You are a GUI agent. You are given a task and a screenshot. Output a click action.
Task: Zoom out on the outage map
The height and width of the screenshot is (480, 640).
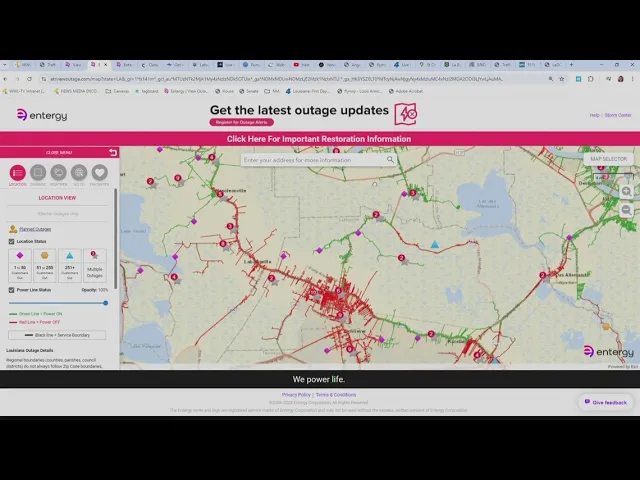pos(627,210)
